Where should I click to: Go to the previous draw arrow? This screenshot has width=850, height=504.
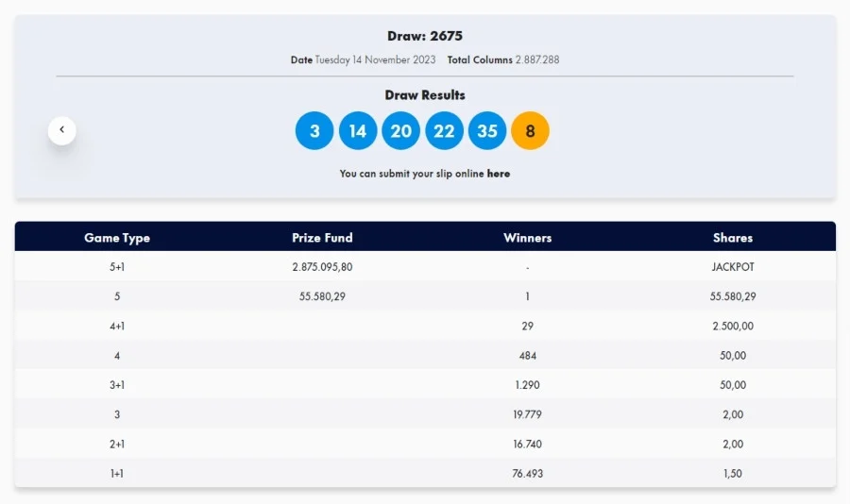coord(61,130)
